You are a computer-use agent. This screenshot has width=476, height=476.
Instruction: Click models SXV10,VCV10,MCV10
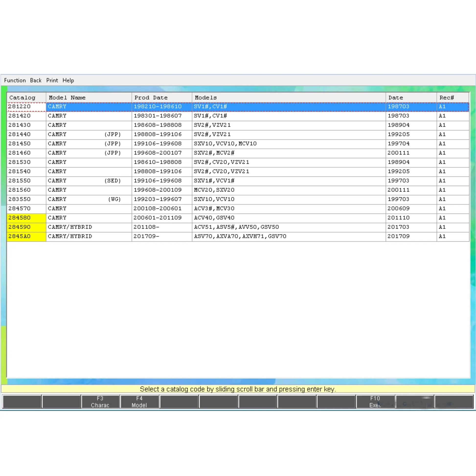[x=225, y=144]
